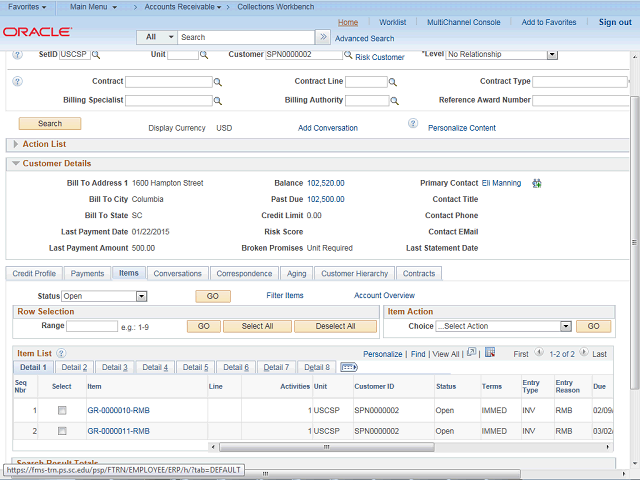Check the box for GR-0000010-RMB

[62, 411]
